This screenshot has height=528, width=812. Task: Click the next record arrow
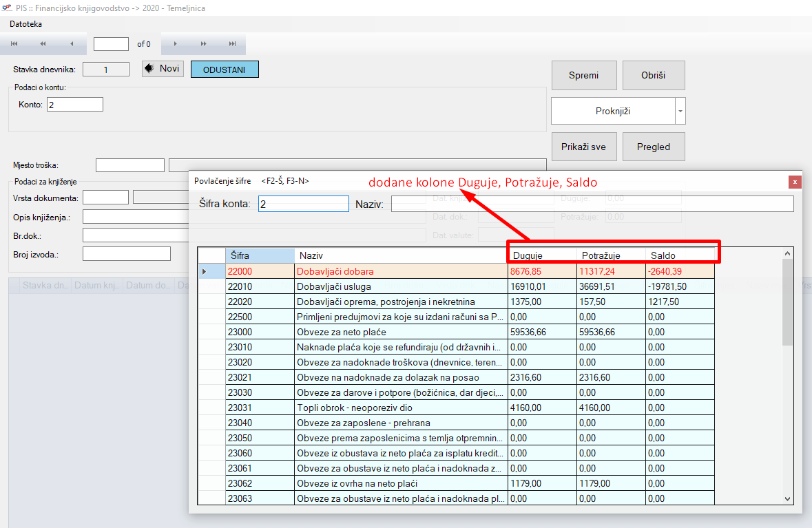tap(175, 44)
